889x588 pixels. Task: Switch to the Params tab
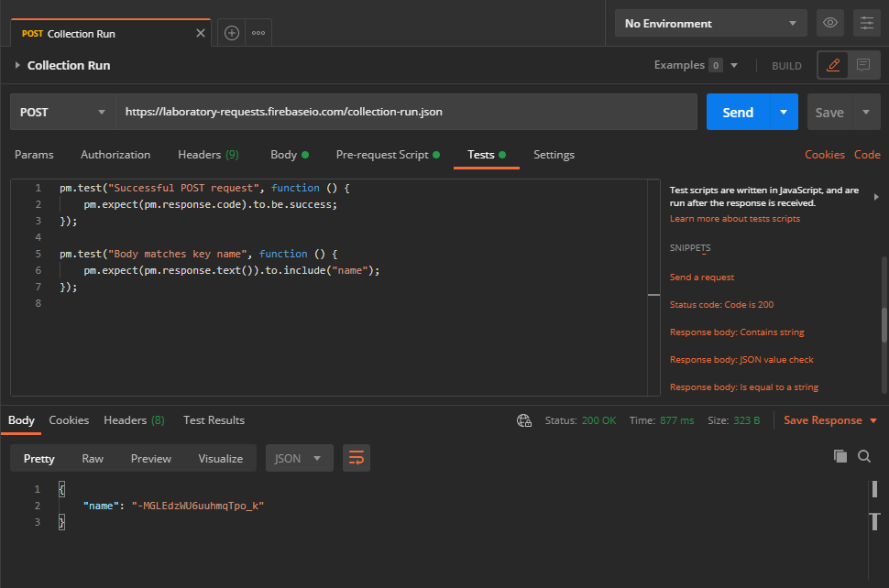pos(34,155)
